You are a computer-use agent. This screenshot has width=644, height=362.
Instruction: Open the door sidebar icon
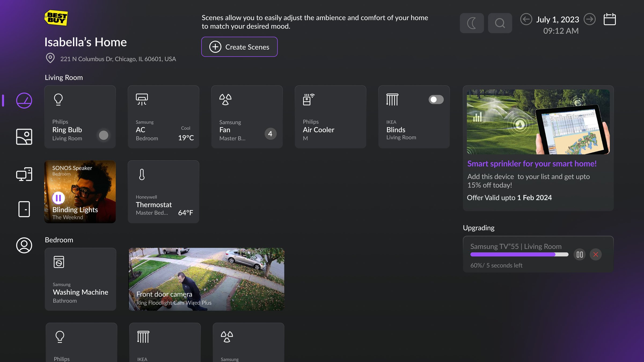click(24, 209)
